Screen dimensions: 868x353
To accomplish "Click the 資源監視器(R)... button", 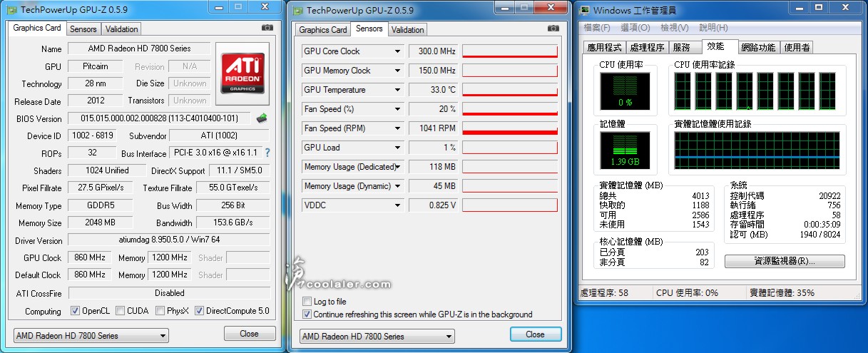I will point(785,262).
